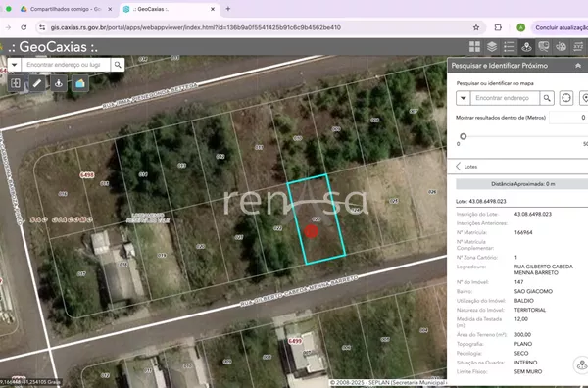Click Topografia value PLANO
This screenshot has width=588, height=388.
point(523,344)
